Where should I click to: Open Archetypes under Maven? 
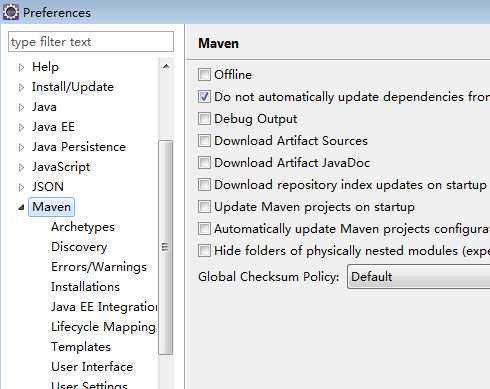coord(83,227)
